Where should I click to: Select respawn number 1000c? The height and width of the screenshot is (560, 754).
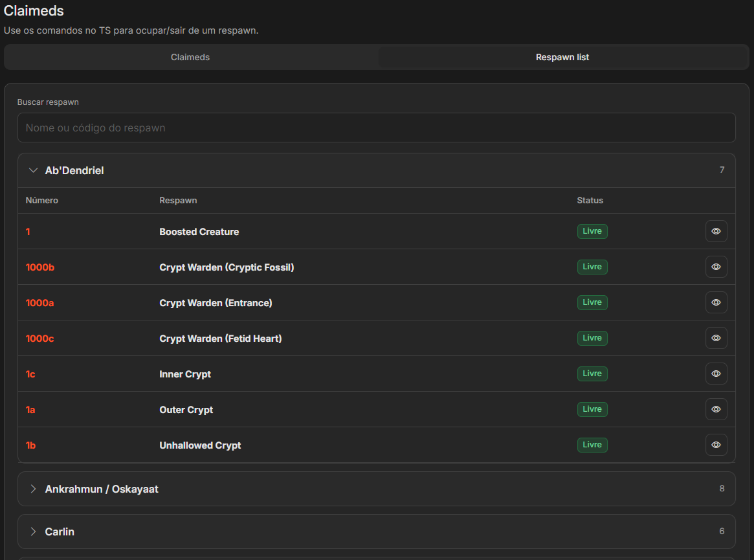40,339
